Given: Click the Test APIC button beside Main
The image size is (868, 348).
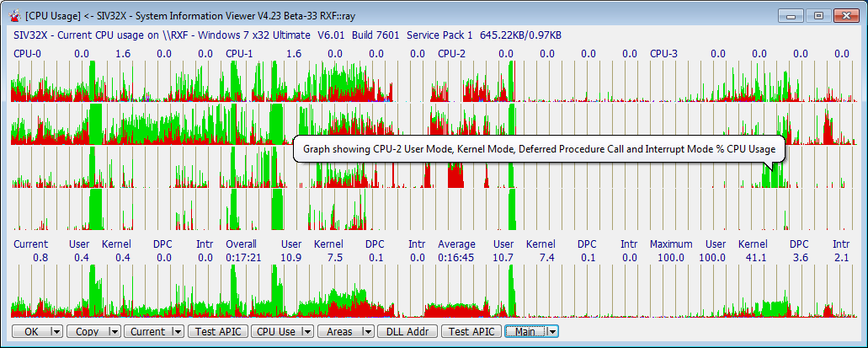Looking at the screenshot, I should (x=471, y=332).
